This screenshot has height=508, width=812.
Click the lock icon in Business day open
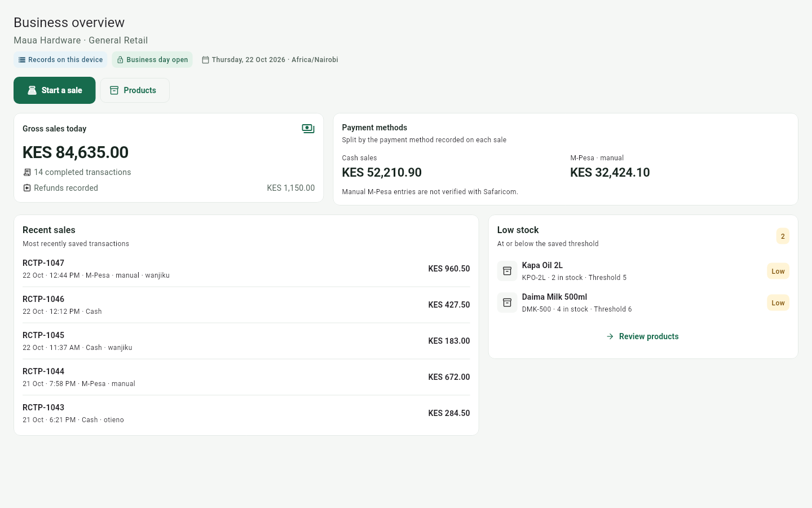click(x=120, y=60)
